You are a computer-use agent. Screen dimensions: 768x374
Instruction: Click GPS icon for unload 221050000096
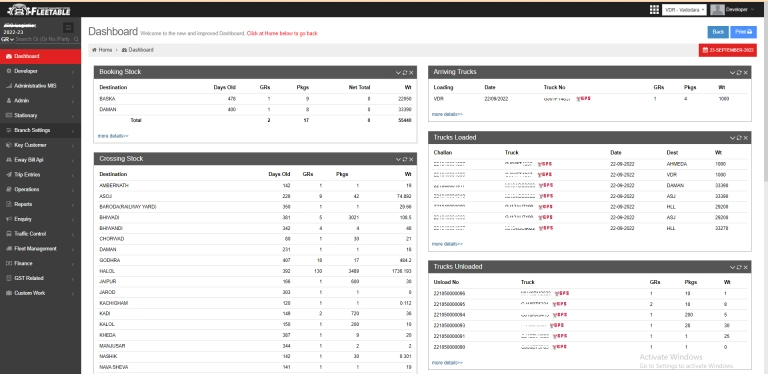pyautogui.click(x=562, y=293)
